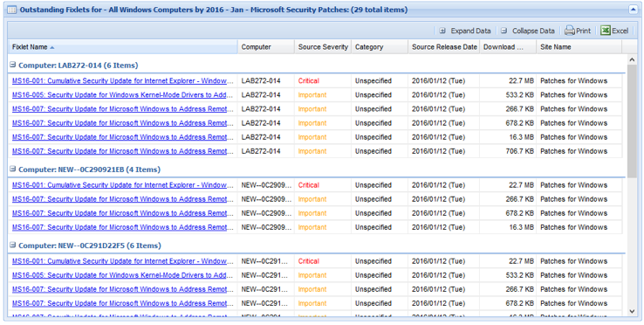Sort by the Fixlet Name column header
644x325 pixels.
click(x=123, y=47)
